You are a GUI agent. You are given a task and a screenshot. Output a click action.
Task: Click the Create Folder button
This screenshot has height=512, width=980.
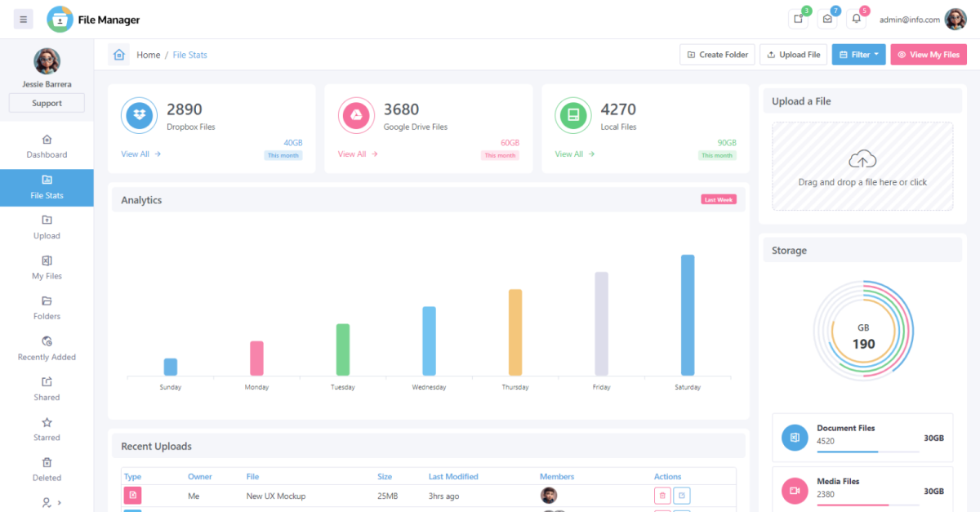coord(717,55)
